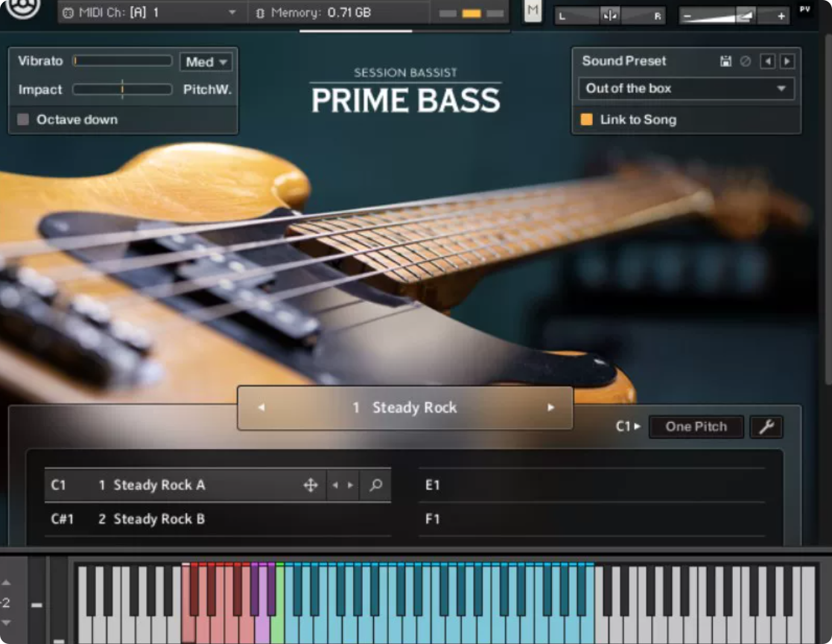Screen dimensions: 832x644
Task: Open the song browser at Steady Rock
Action: (405, 407)
